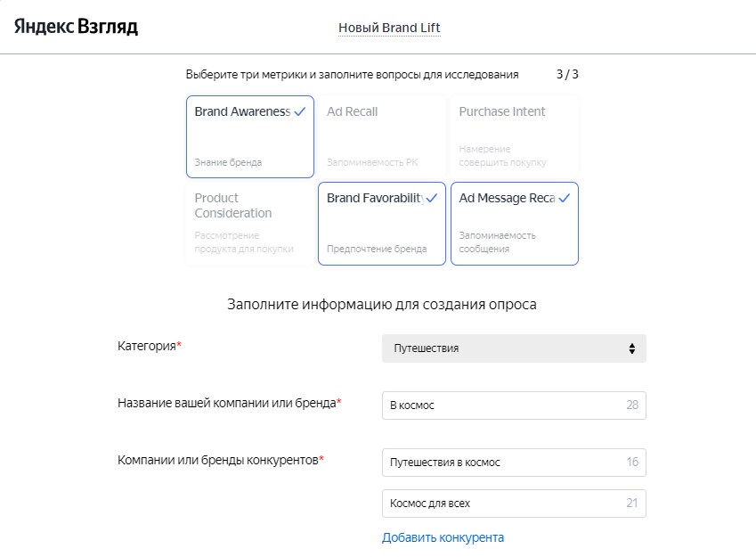The width and height of the screenshot is (756, 557).
Task: Deselect the Brand Favorability metric
Action: (x=381, y=224)
